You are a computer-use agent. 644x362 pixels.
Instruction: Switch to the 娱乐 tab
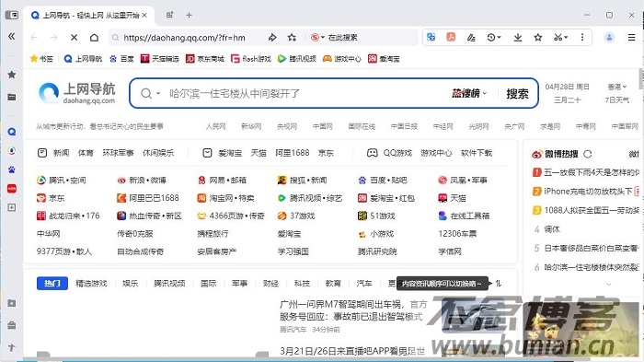(131, 283)
